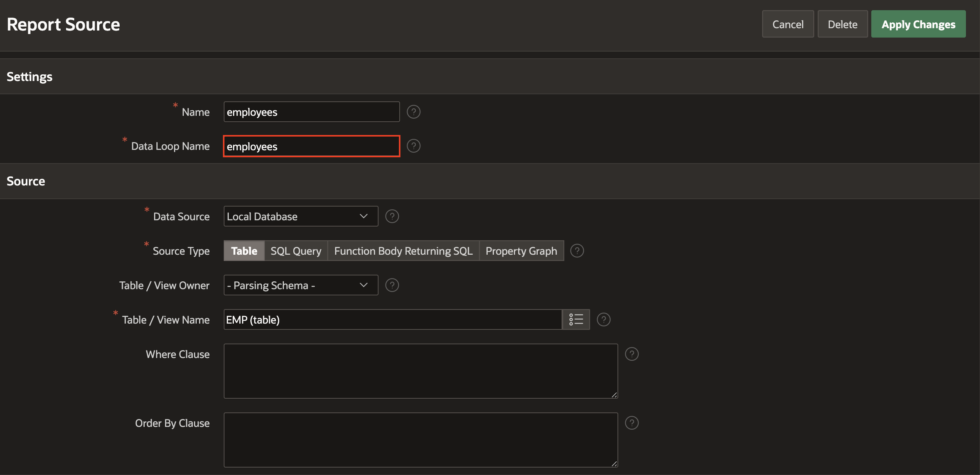The height and width of the screenshot is (475, 980).
Task: Show help for Table / View Name
Action: (x=603, y=320)
